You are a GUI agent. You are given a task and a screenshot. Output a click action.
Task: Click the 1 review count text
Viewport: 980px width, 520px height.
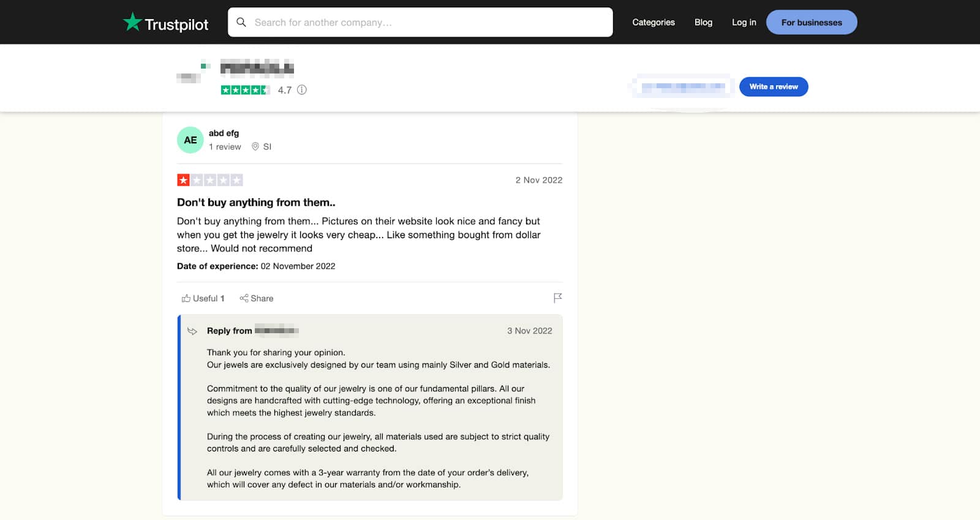[225, 146]
